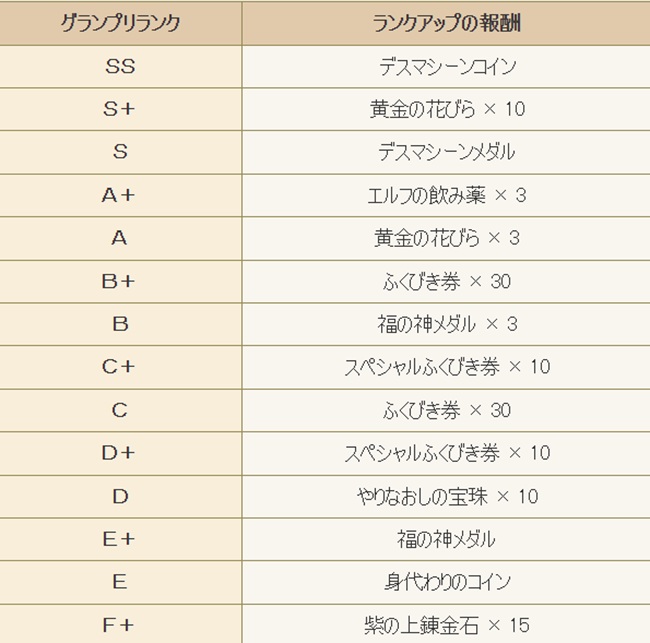This screenshot has width=650, height=643.
Task: Click ふくびき券 × 30 in rank C row
Action: [446, 410]
